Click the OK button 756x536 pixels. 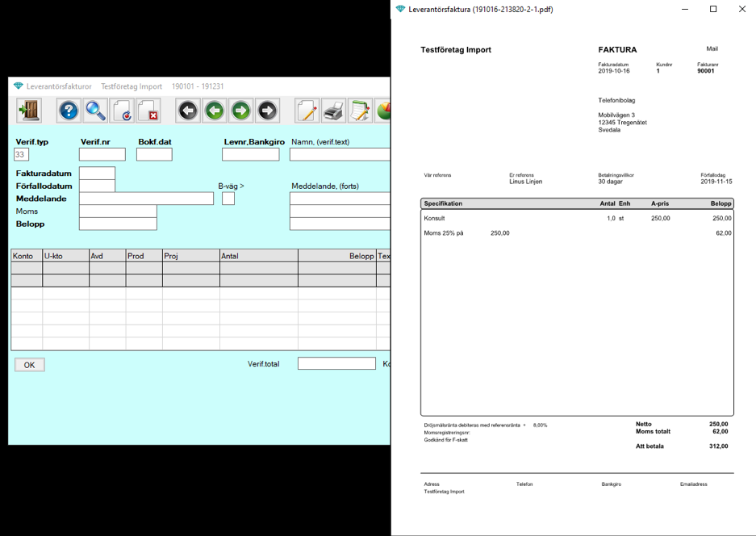pos(29,365)
